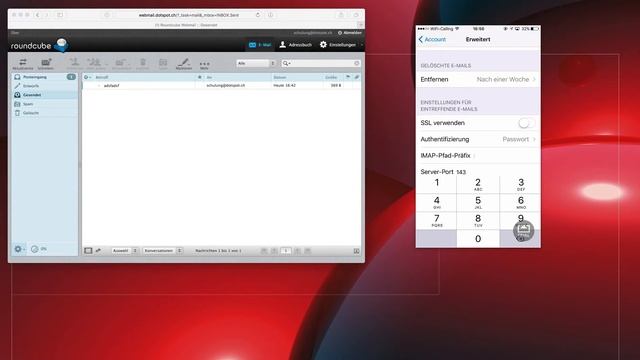Open the Alle filter dropdown

point(256,63)
